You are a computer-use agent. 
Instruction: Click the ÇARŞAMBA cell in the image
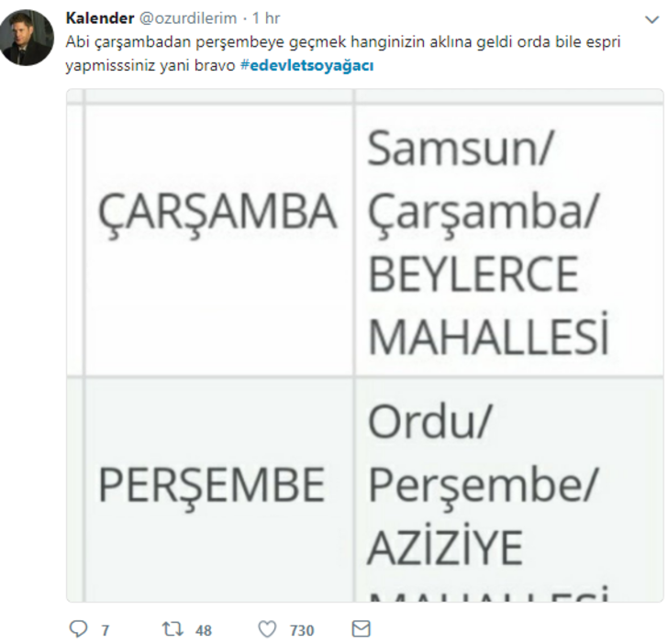tap(217, 213)
